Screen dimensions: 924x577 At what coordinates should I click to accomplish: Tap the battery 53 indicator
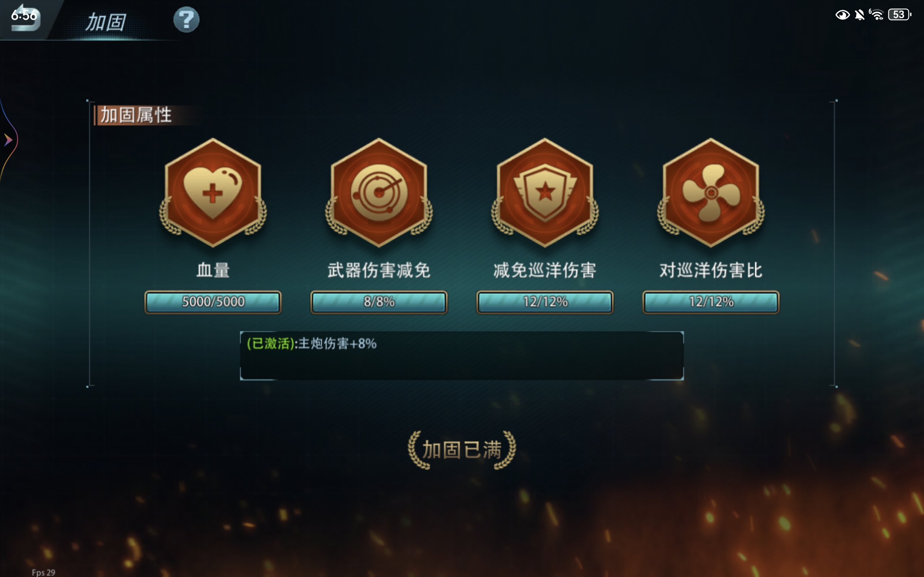(x=899, y=14)
